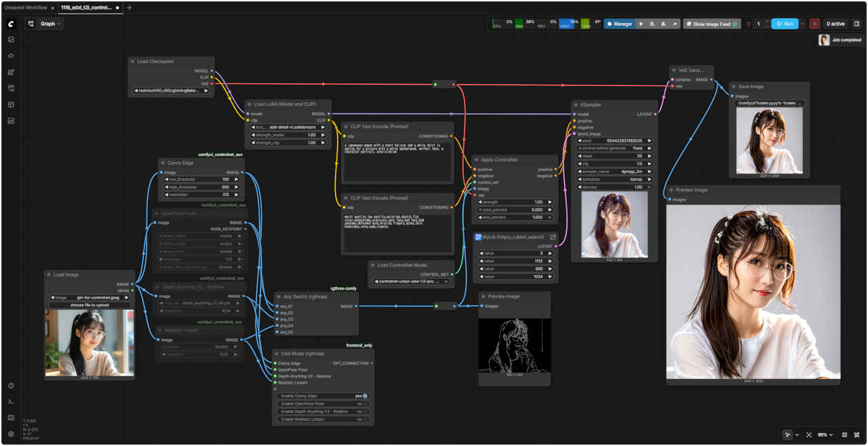Open the 95% zoom level dropdown
Viewport: 868px width, 446px height.
(x=825, y=434)
